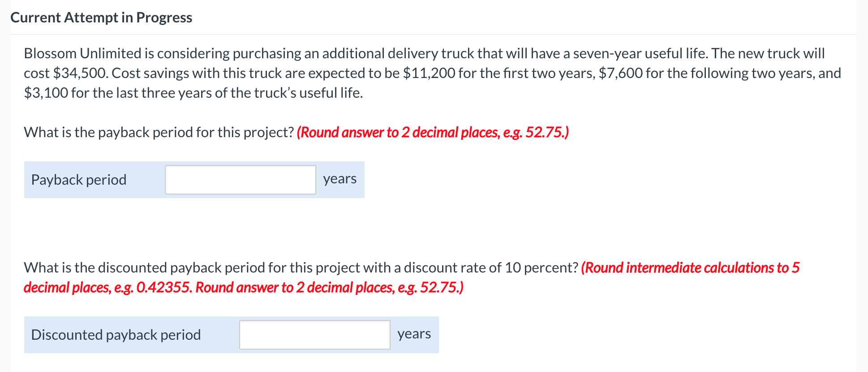This screenshot has height=372, width=868.
Task: Click the Payback period label
Action: coord(79,179)
